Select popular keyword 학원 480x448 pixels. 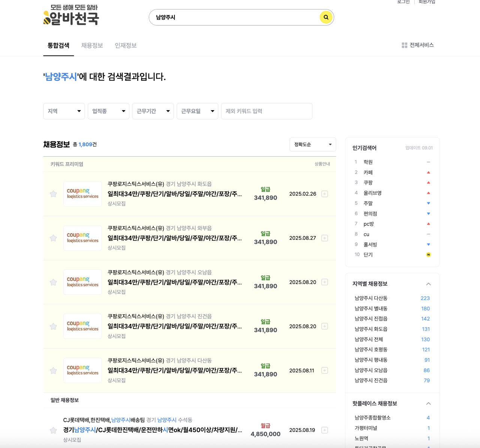368,162
